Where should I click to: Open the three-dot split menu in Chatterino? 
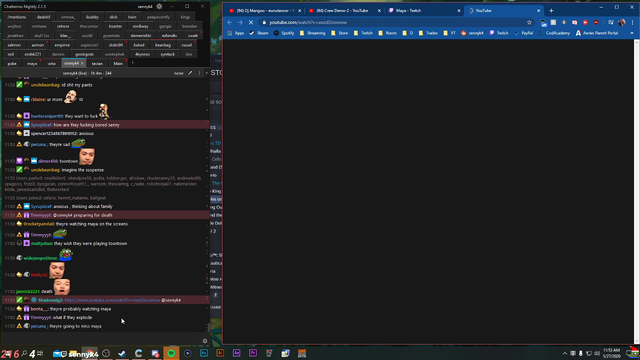click(199, 73)
